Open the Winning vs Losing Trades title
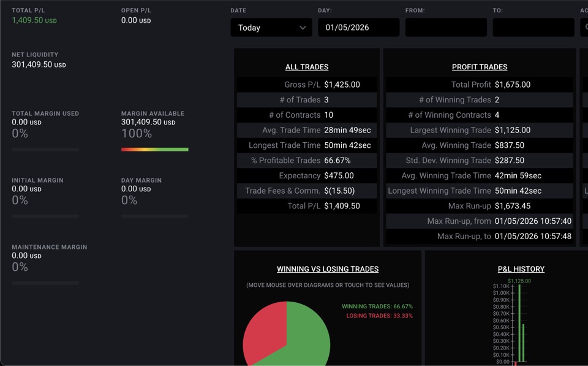588x366 pixels. tap(327, 269)
